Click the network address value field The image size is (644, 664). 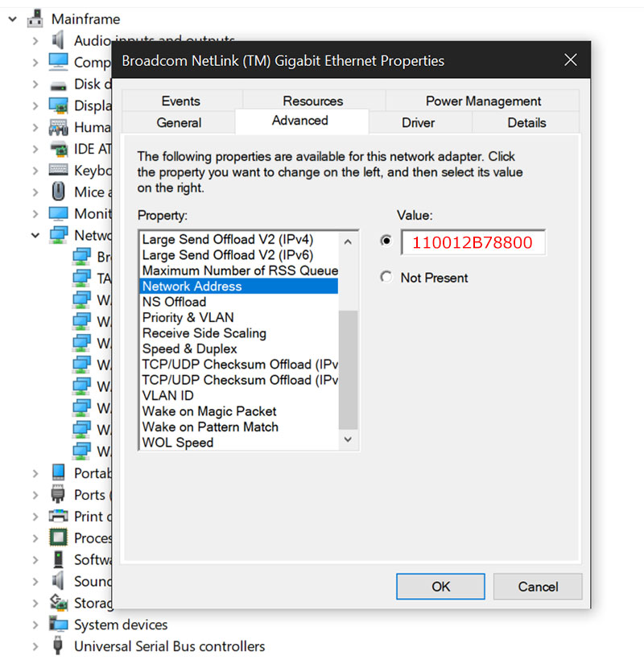point(473,242)
